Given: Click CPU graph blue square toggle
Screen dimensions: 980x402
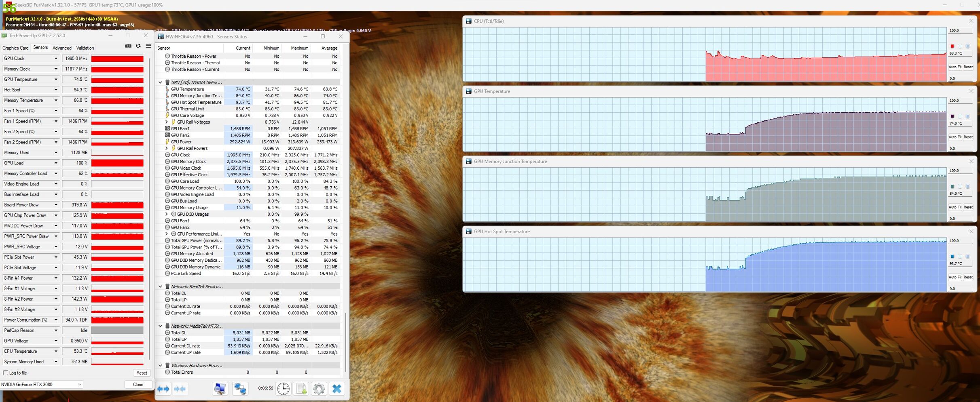Looking at the screenshot, I should (x=967, y=46).
